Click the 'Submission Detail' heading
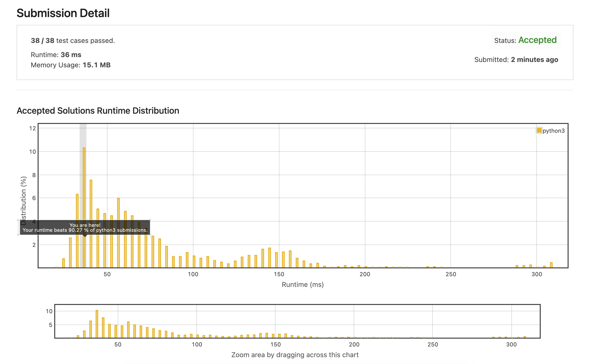Screen dimensions: 593x364 [63, 13]
